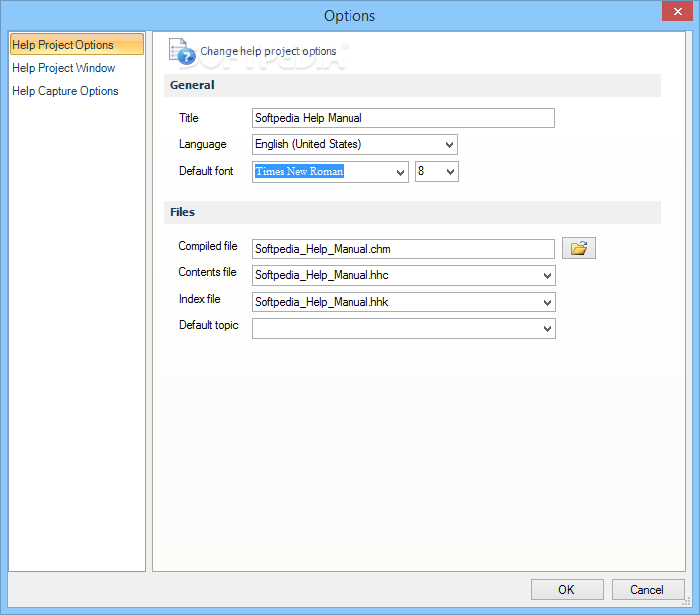
Task: Click the 'Default topic' label
Action: 209,325
